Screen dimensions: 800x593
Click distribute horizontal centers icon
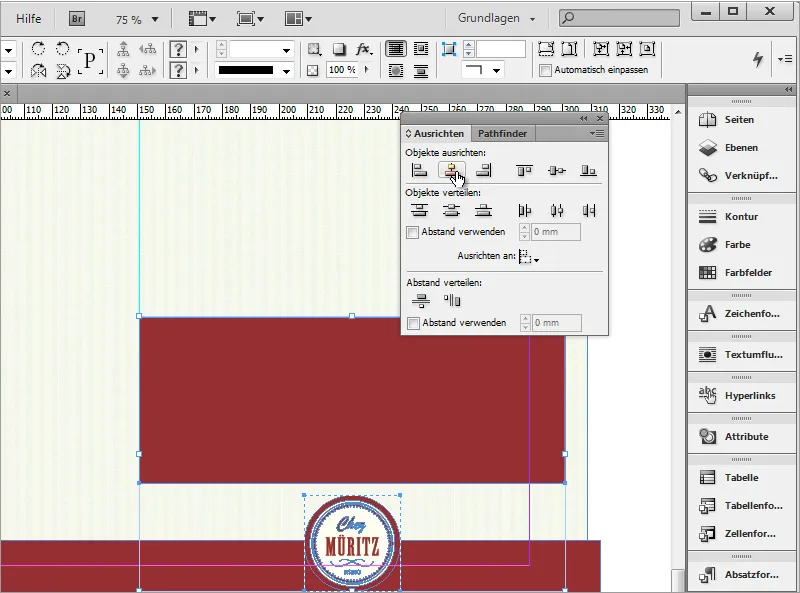coord(557,210)
